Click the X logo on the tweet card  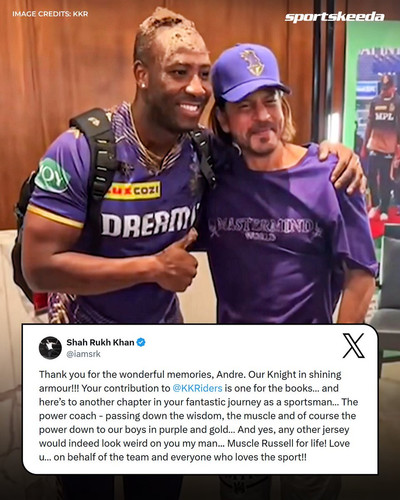coord(354,346)
